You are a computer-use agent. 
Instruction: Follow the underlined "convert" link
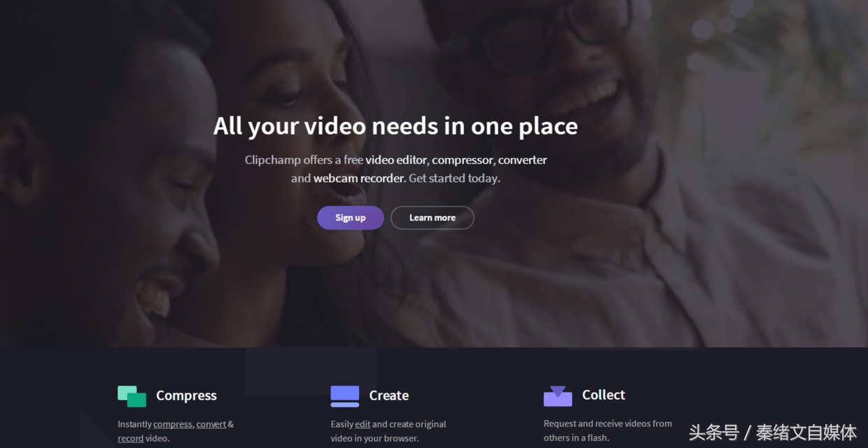point(211,424)
